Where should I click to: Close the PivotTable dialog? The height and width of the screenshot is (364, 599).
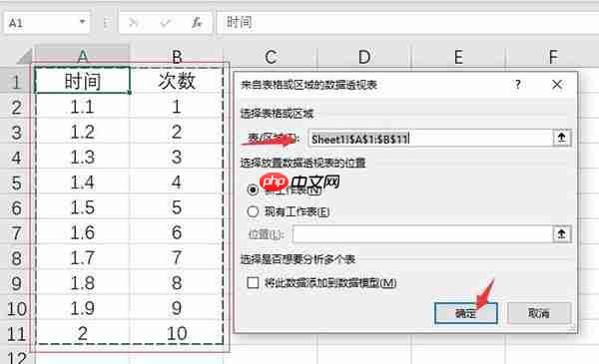tap(557, 85)
